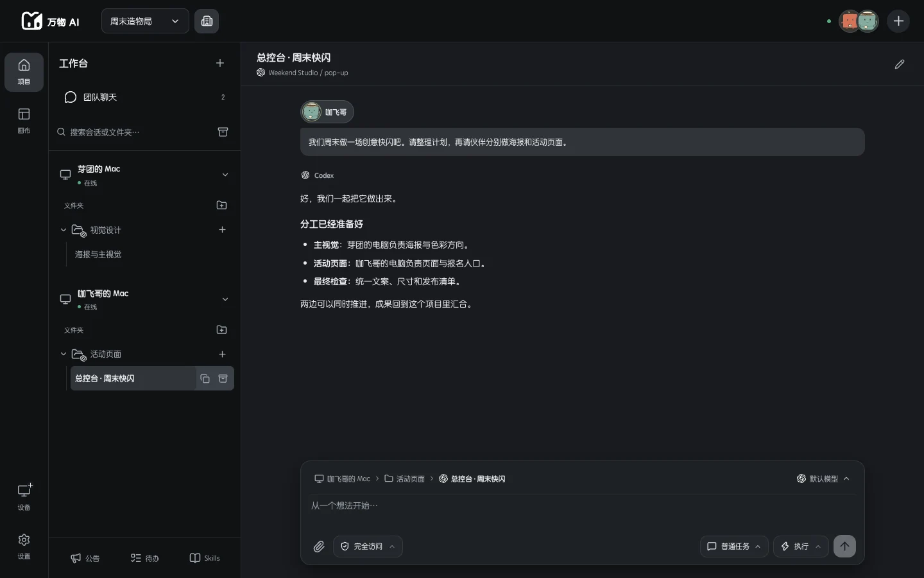This screenshot has width=924, height=578.
Task: Collapse the 视觉设计 folder
Action: click(x=64, y=230)
